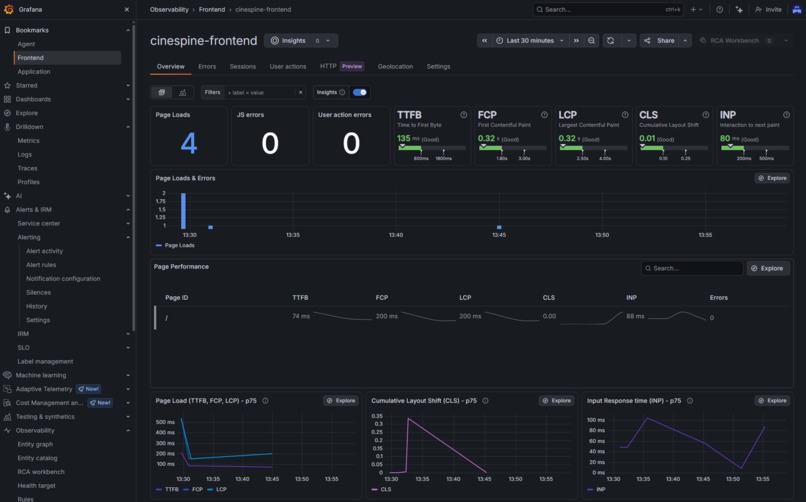This screenshot has width=806, height=502.
Task: Open the Share options dropdown arrow
Action: [x=685, y=41]
